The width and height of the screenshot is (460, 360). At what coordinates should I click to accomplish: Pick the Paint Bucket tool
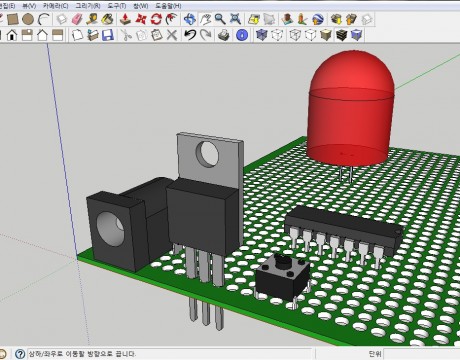(107, 19)
